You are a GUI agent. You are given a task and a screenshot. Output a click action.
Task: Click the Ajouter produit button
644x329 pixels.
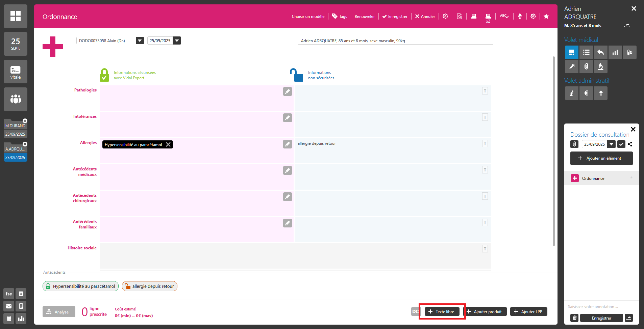tap(485, 311)
